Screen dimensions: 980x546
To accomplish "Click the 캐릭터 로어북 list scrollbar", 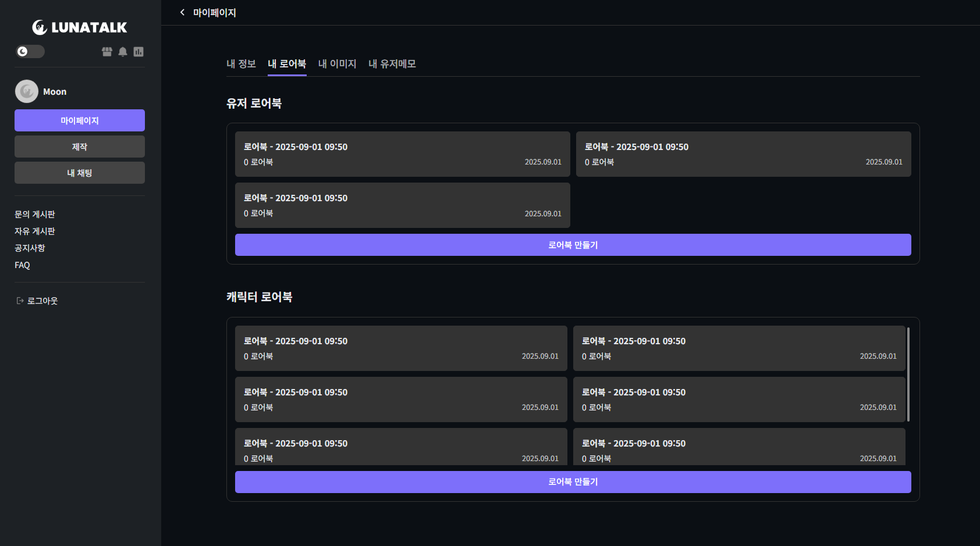I will click(908, 374).
